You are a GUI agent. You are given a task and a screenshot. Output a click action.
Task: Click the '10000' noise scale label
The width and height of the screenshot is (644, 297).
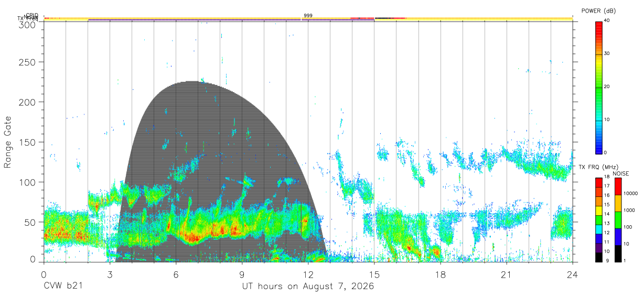pyautogui.click(x=631, y=194)
